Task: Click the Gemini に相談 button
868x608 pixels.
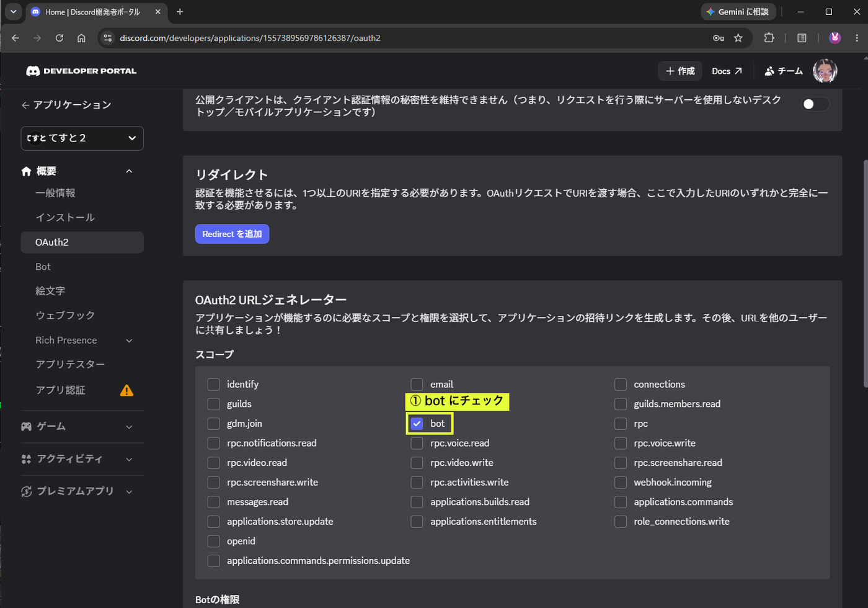Action: pyautogui.click(x=737, y=12)
